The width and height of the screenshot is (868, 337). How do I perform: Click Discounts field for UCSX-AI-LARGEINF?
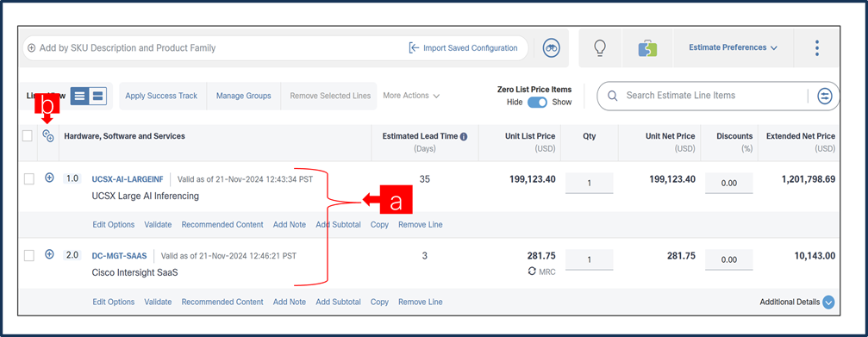coord(729,183)
